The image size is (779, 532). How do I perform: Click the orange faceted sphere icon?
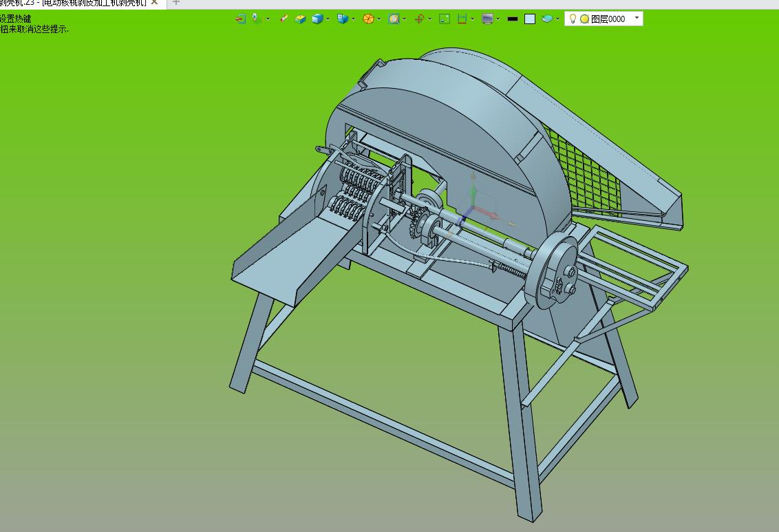(x=368, y=19)
